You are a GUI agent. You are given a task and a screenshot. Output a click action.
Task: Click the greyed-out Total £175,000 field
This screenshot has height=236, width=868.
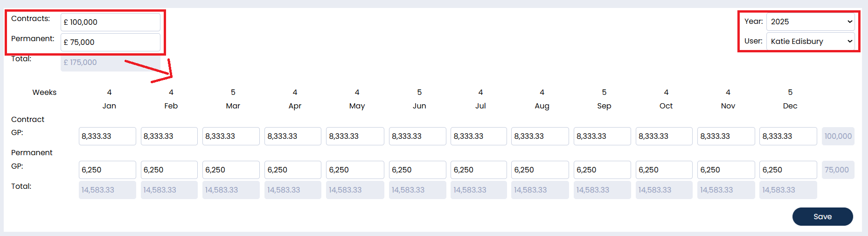tap(111, 63)
